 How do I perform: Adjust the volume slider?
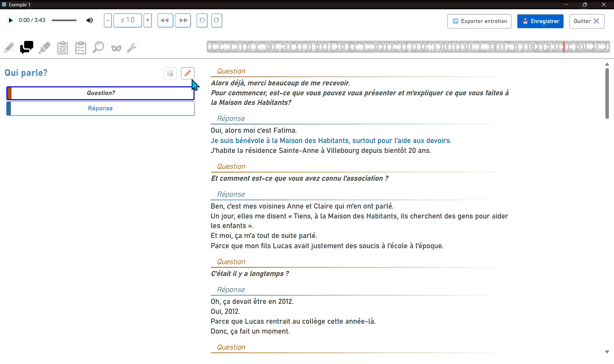click(64, 20)
